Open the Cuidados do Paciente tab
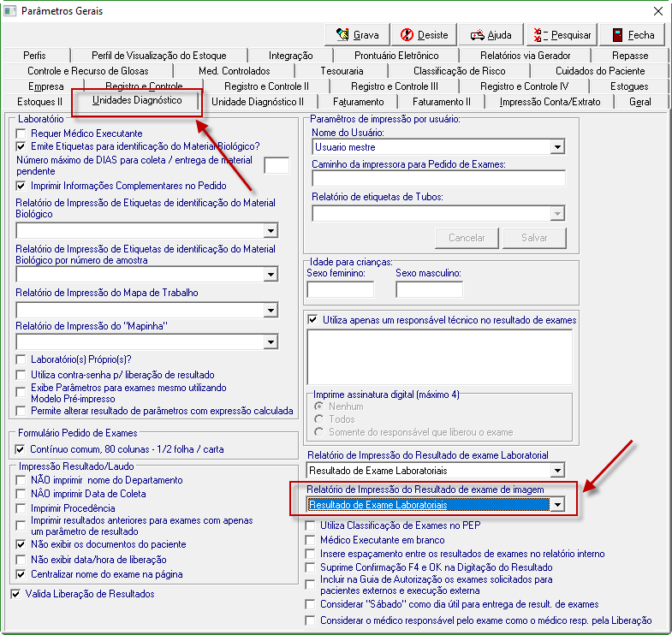The height and width of the screenshot is (635, 672). click(600, 71)
